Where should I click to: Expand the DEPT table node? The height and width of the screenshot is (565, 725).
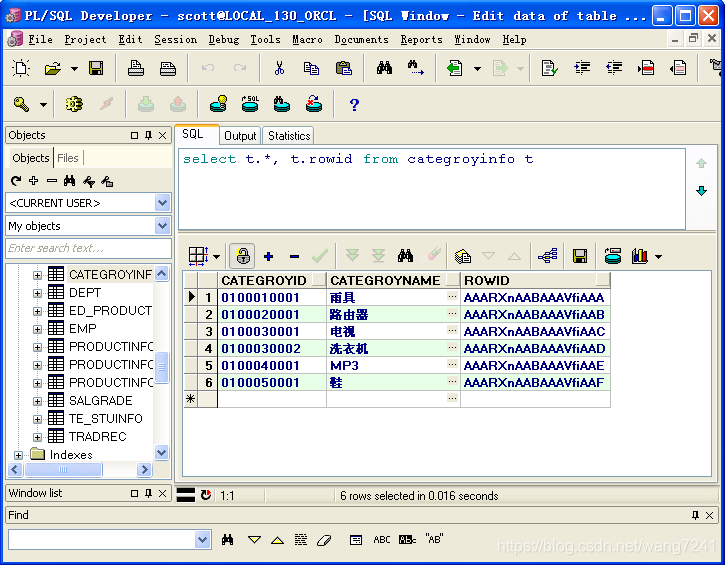[x=37, y=293]
